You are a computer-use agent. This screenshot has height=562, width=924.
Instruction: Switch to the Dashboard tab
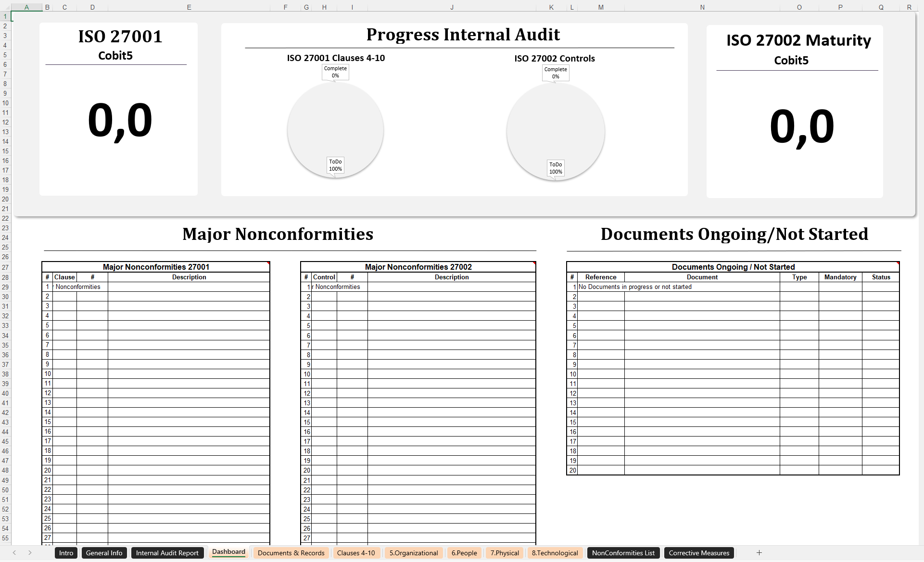point(228,552)
